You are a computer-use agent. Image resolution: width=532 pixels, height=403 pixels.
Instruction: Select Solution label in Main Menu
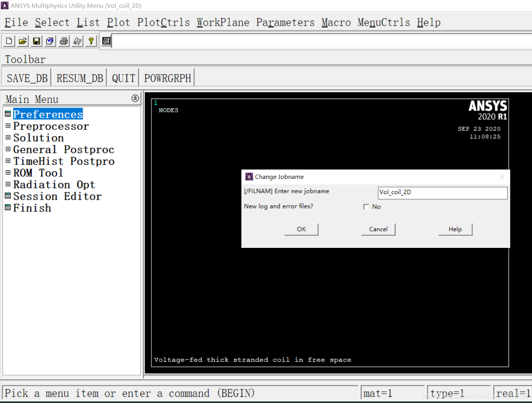39,138
